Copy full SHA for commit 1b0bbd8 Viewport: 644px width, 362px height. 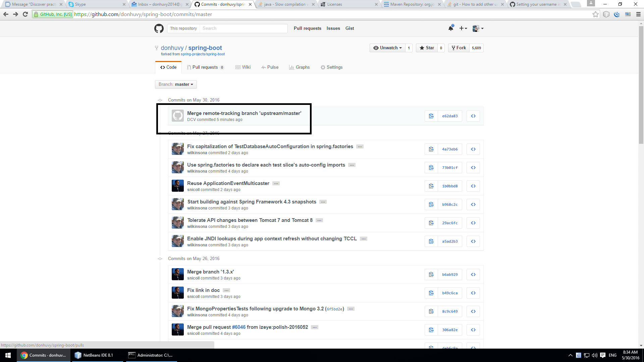point(431,186)
